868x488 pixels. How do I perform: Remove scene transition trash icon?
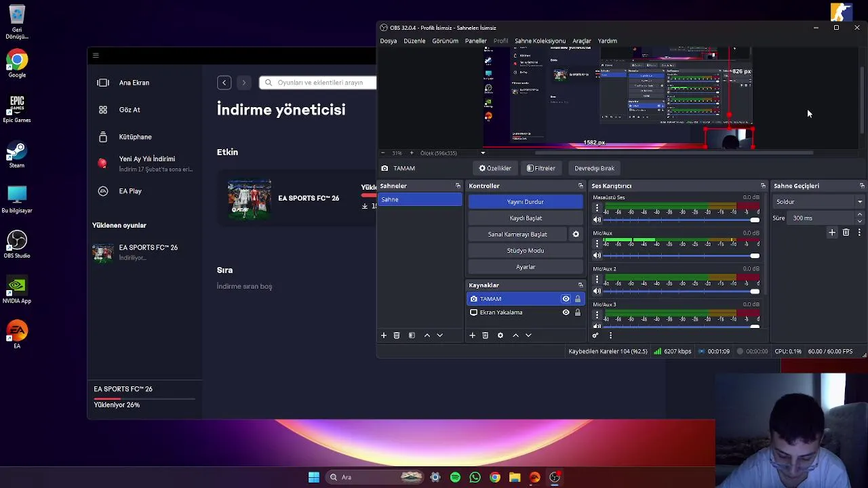(x=846, y=232)
